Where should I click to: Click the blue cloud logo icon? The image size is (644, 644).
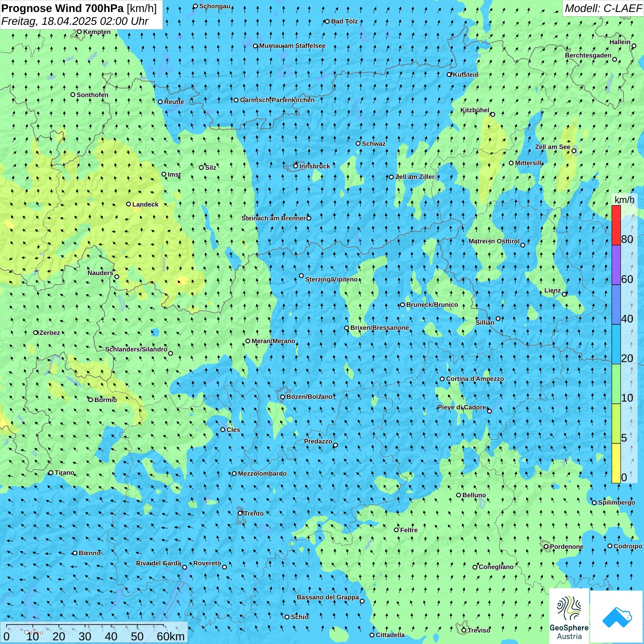tap(617, 617)
